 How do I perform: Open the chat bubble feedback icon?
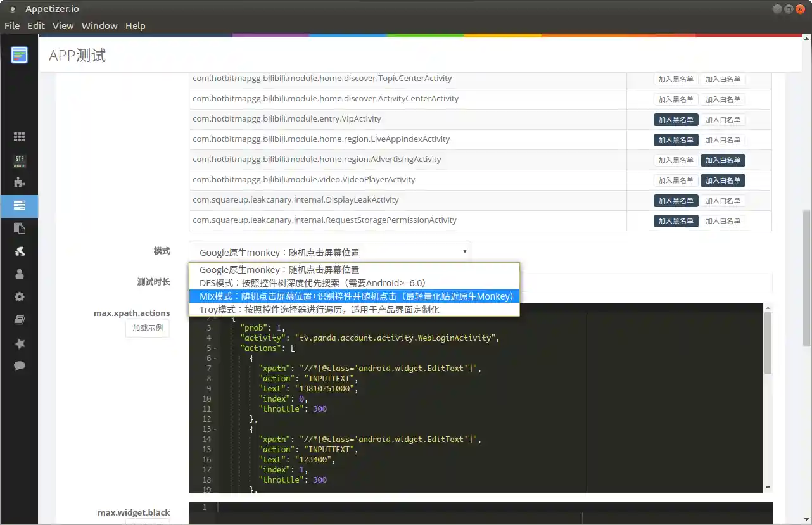click(19, 365)
